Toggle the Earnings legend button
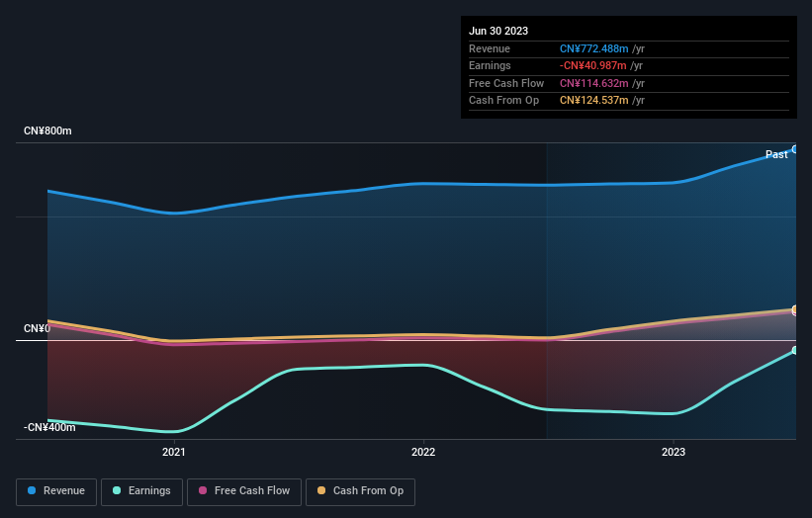 (141, 491)
